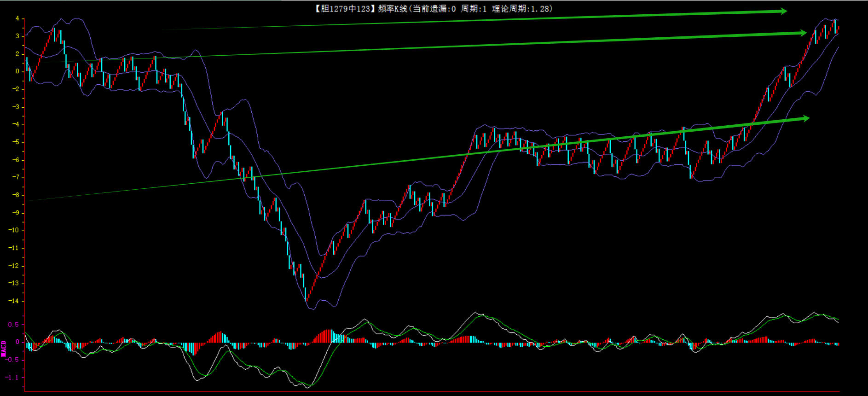Click the '当前遗漏:0' text in the title
The image size is (868, 396).
click(434, 9)
